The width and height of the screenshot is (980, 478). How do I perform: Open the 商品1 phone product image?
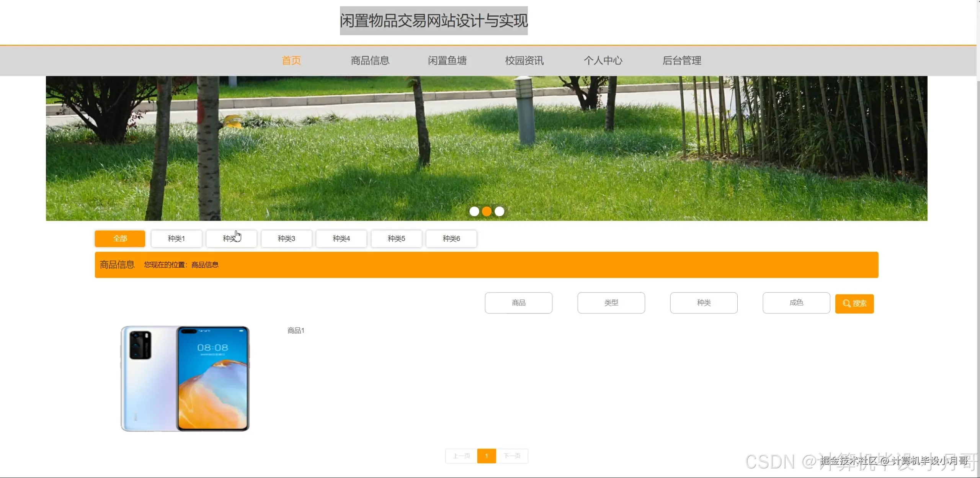185,379
